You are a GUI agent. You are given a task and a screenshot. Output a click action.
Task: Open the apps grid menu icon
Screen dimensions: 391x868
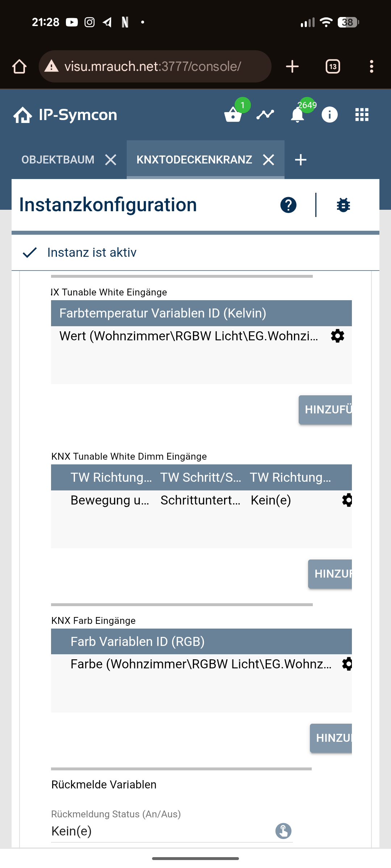pyautogui.click(x=362, y=115)
